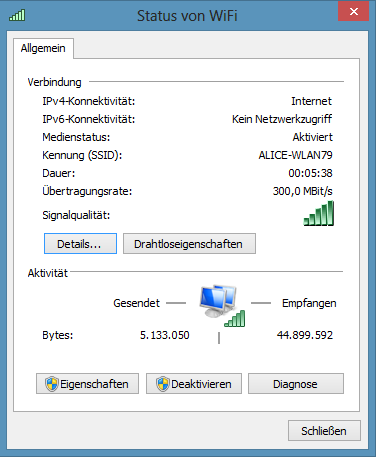Image resolution: width=376 pixels, height=457 pixels.
Task: Click the received bytes value 44.899.592
Action: click(x=305, y=335)
